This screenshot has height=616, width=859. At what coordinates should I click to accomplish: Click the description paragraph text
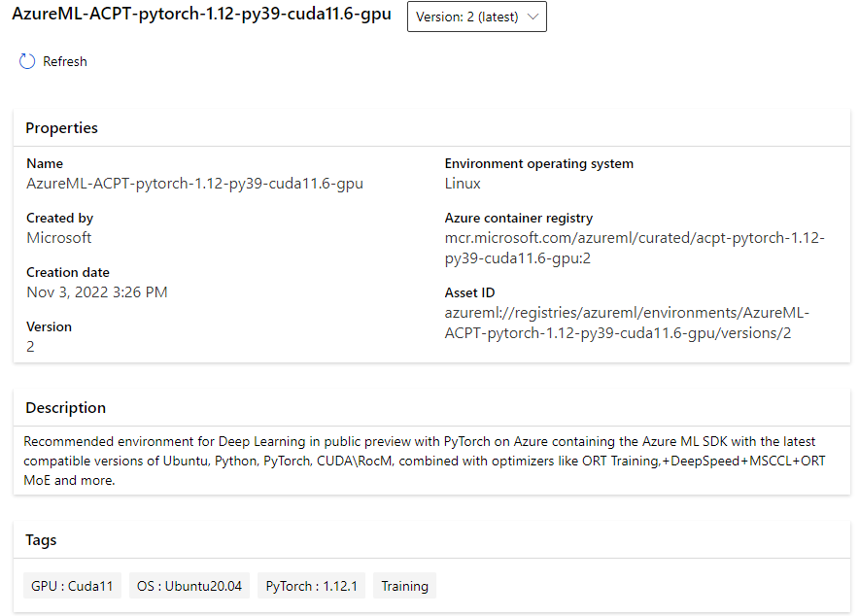click(424, 461)
